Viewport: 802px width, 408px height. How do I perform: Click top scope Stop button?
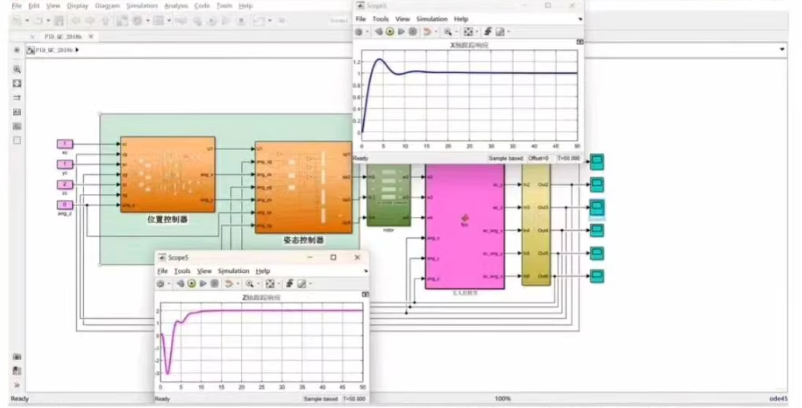point(413,32)
